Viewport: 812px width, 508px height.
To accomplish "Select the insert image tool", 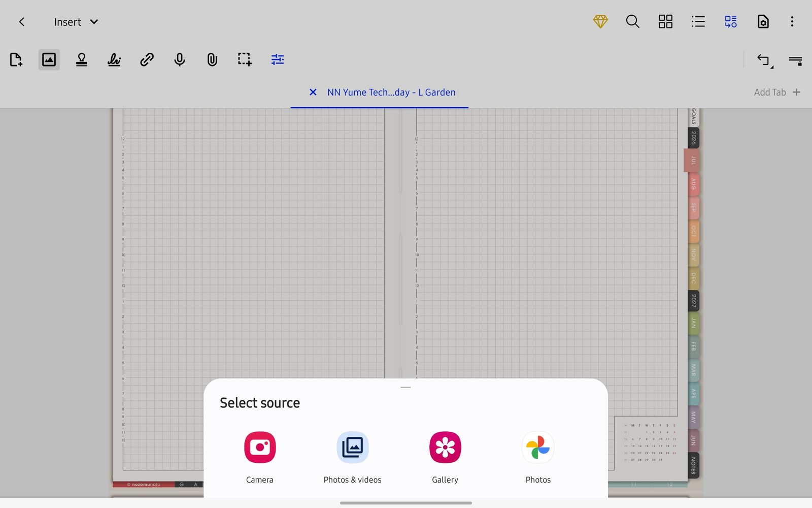I will 49,59.
